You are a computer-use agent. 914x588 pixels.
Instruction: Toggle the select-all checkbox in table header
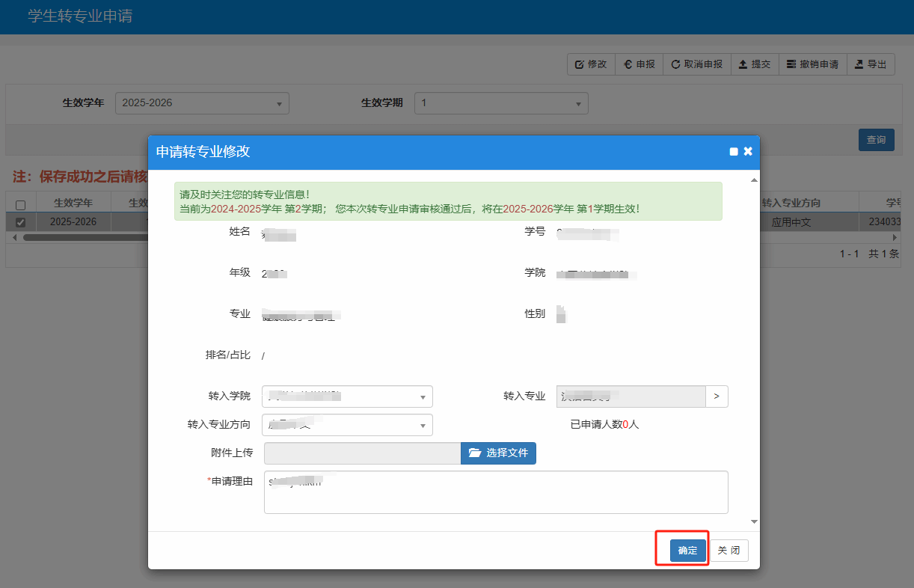(21, 205)
